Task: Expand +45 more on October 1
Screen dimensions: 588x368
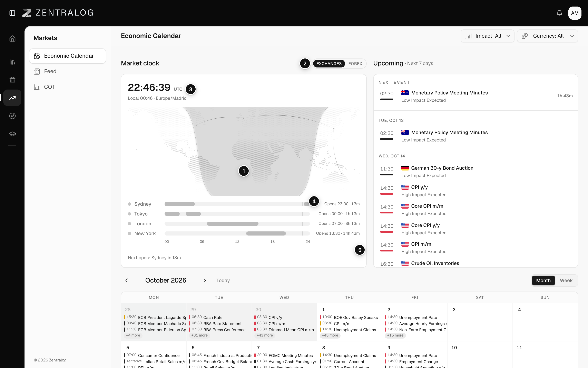Action: pos(330,335)
